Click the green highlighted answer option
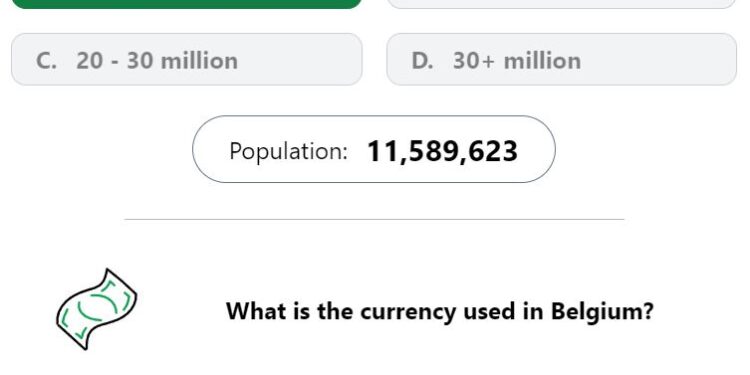Viewport: 750px width, 375px height. pyautogui.click(x=187, y=4)
